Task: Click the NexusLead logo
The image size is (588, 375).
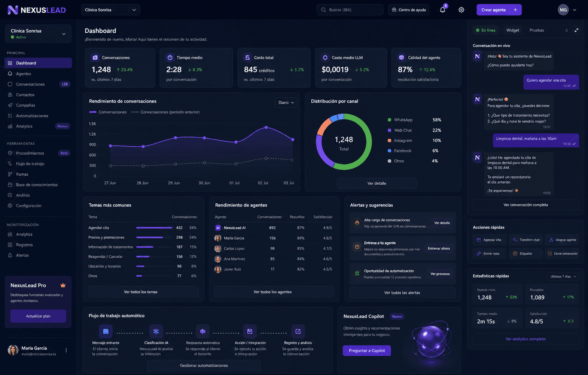Action: (37, 10)
